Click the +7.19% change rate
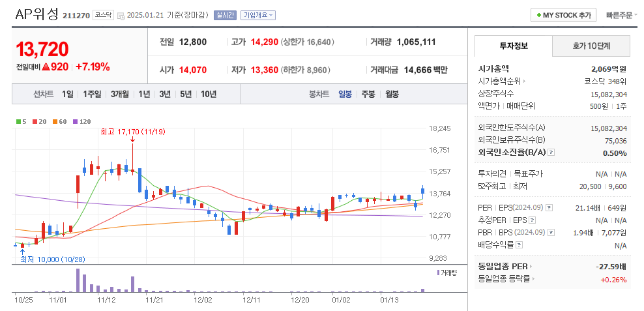 coord(93,67)
